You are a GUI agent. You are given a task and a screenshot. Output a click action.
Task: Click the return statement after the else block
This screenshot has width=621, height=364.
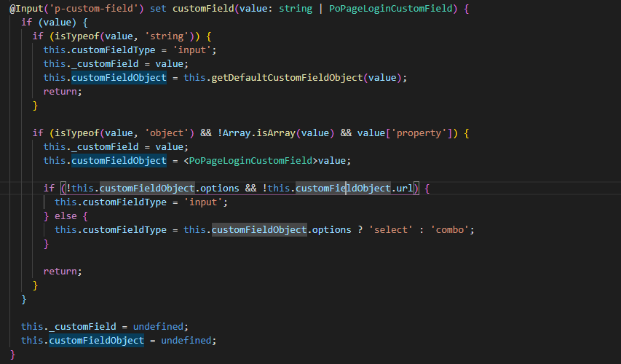coord(63,272)
